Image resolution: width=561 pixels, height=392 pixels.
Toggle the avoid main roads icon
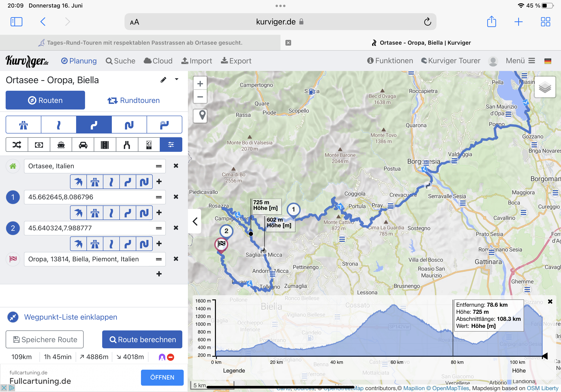105,145
